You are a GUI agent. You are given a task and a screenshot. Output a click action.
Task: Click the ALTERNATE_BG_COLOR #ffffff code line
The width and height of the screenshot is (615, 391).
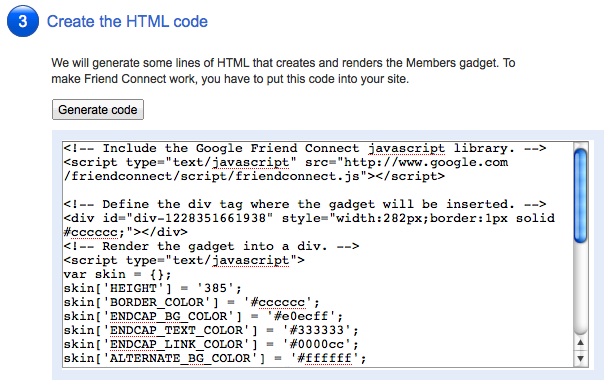click(215, 358)
